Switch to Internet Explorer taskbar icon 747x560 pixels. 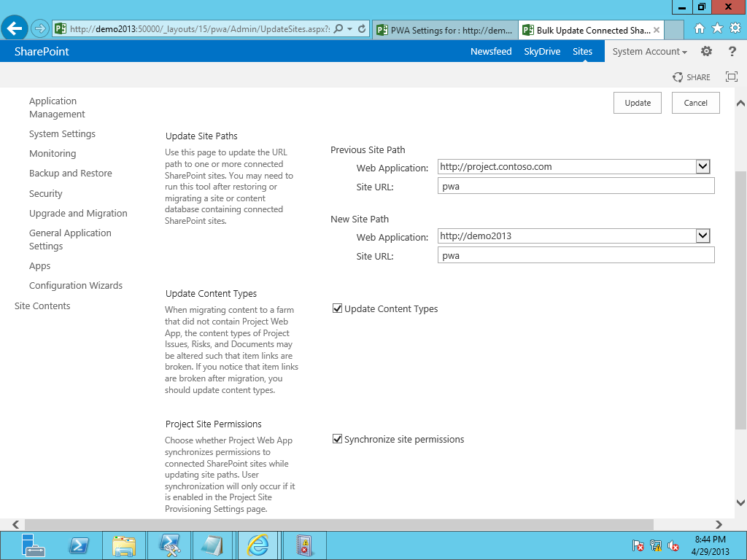[x=258, y=545]
